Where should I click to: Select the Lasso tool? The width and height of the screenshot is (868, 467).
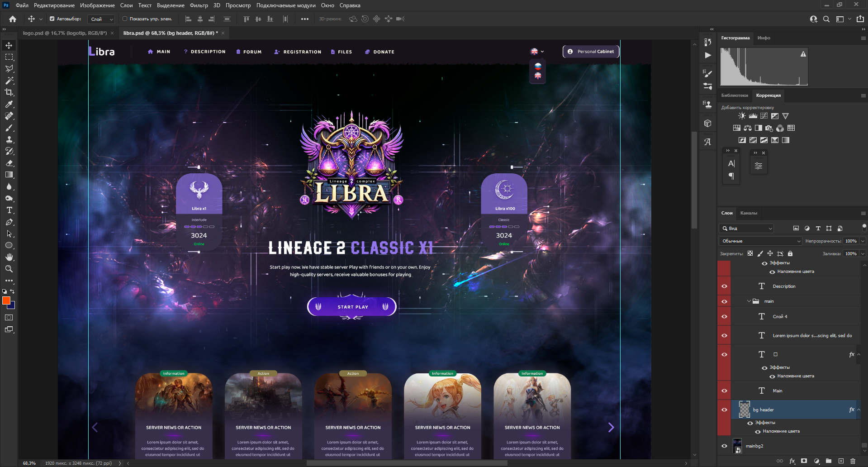[x=9, y=69]
